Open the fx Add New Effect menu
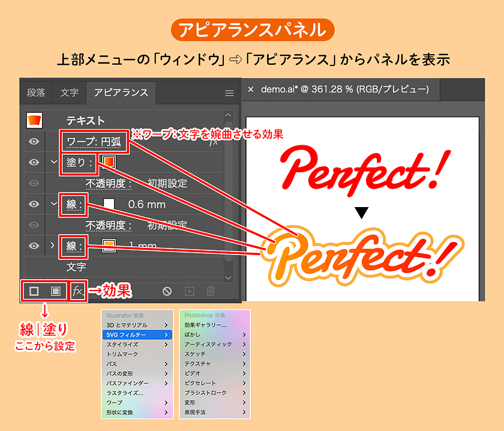This screenshot has height=431, width=504. coord(77,291)
